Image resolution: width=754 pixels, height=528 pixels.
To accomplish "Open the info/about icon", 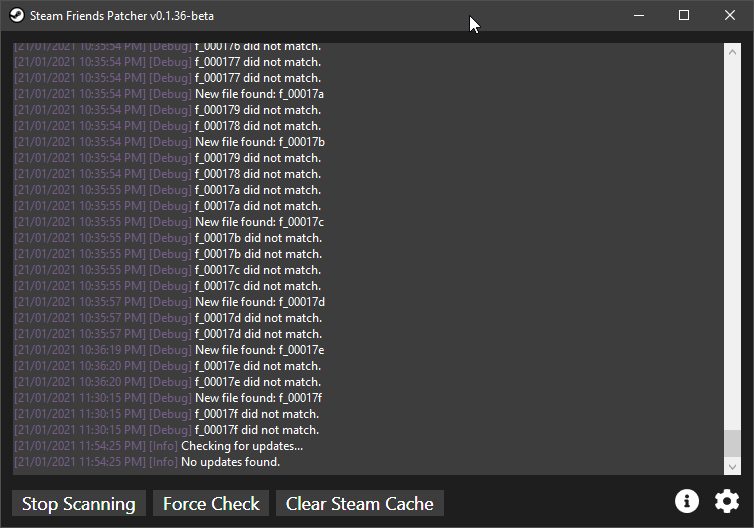I will coord(687,502).
